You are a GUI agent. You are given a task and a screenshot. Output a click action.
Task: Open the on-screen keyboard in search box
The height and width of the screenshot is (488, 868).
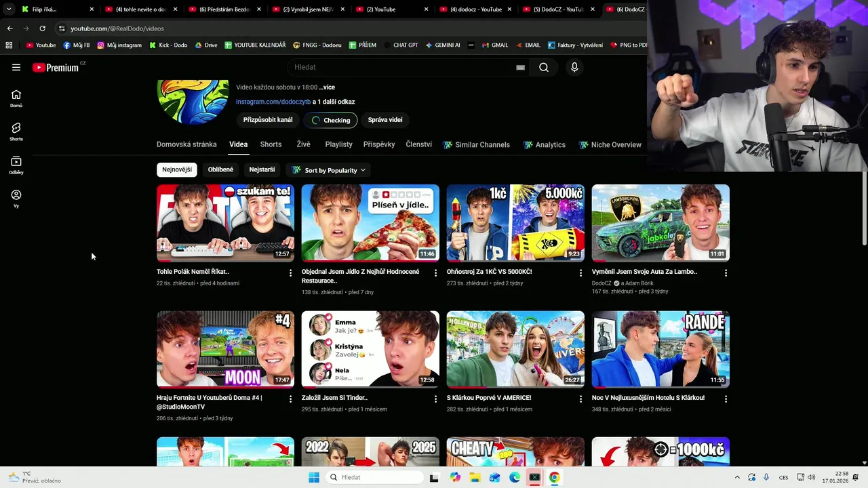pos(520,67)
